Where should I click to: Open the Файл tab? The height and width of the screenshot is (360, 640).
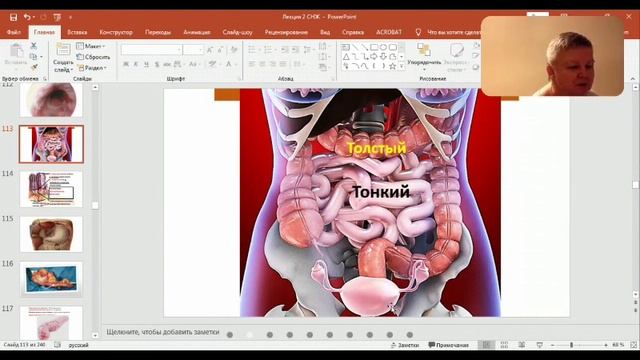coord(14,32)
